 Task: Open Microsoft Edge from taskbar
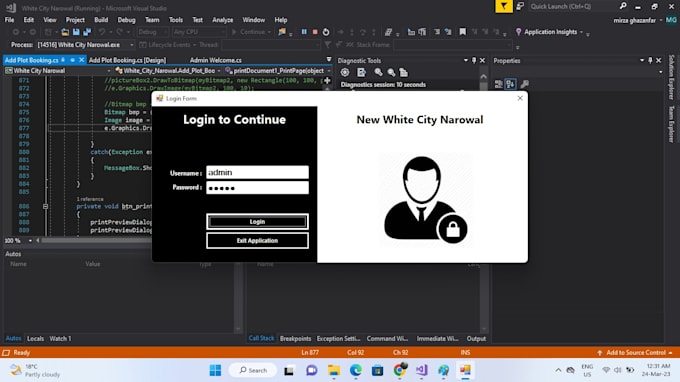[x=356, y=370]
